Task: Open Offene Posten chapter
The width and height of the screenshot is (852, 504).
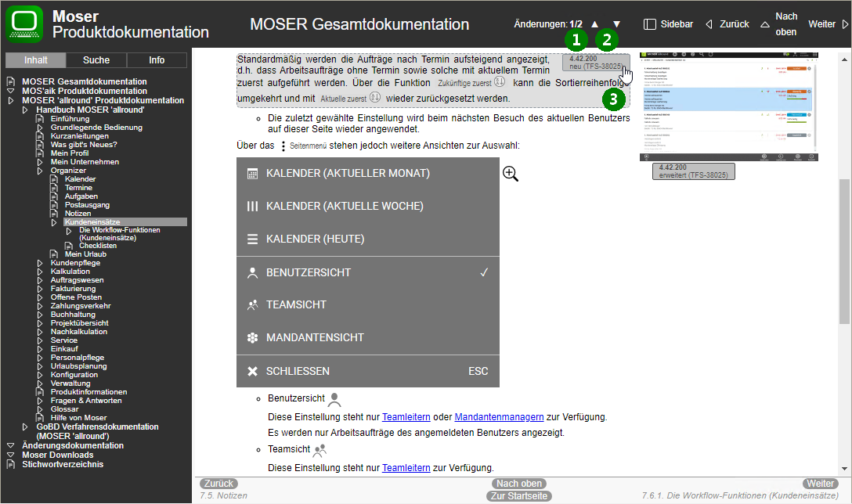Action: point(76,297)
